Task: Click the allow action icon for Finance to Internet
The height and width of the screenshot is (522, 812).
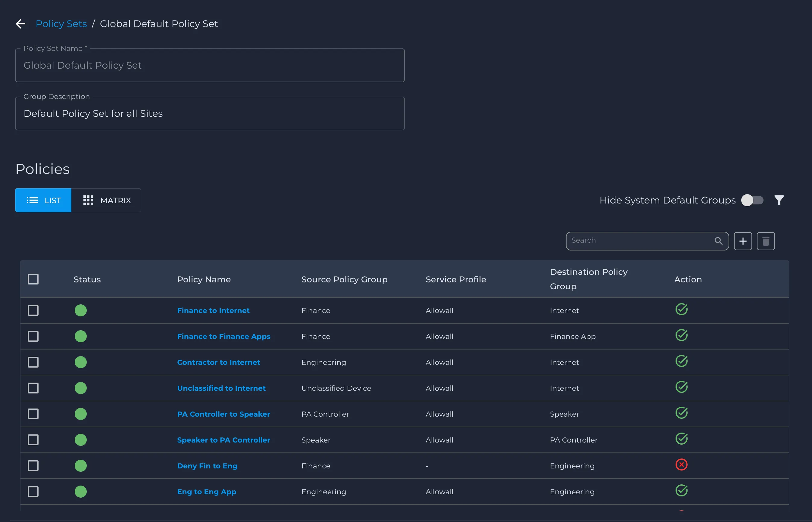Action: point(681,309)
